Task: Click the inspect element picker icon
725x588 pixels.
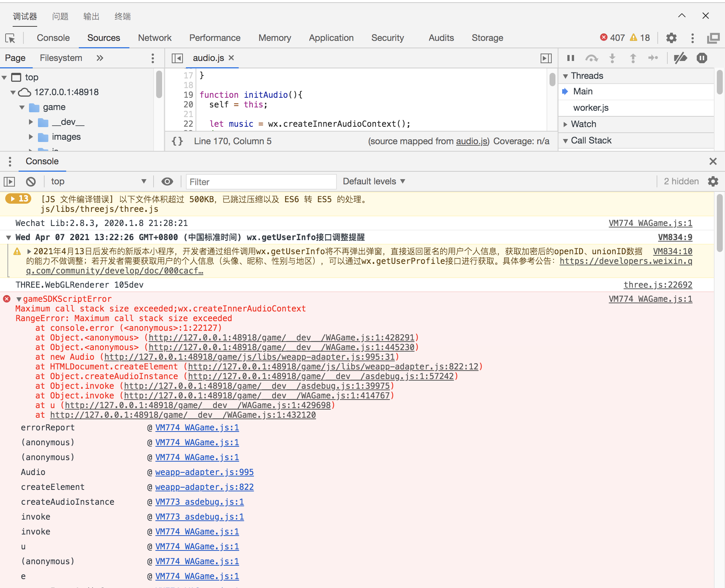Action: click(10, 38)
